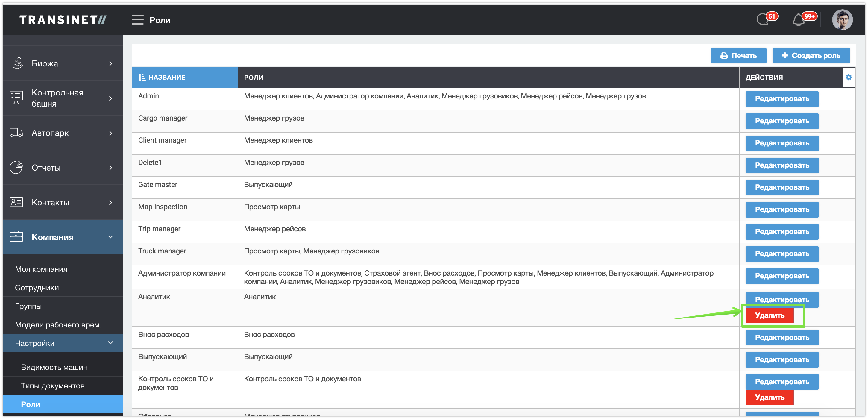Open chat messages icon with 51 badge
This screenshot has width=868, height=419.
coord(763,19)
